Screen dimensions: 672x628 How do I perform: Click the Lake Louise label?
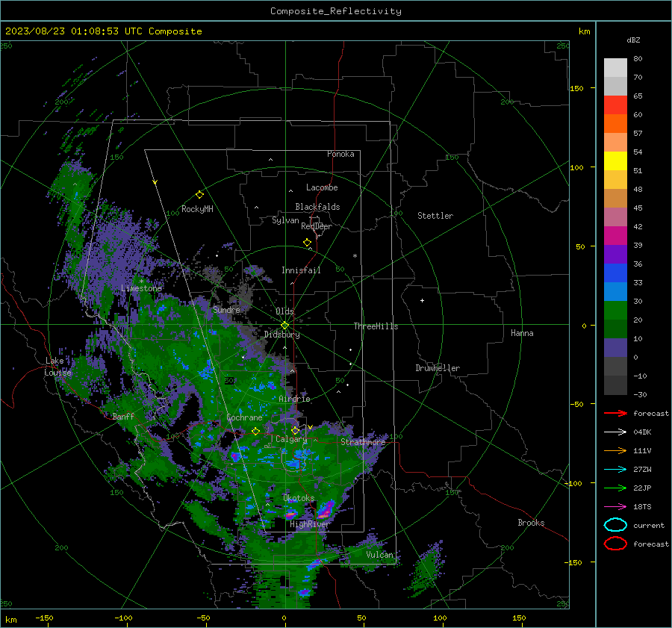pos(57,367)
